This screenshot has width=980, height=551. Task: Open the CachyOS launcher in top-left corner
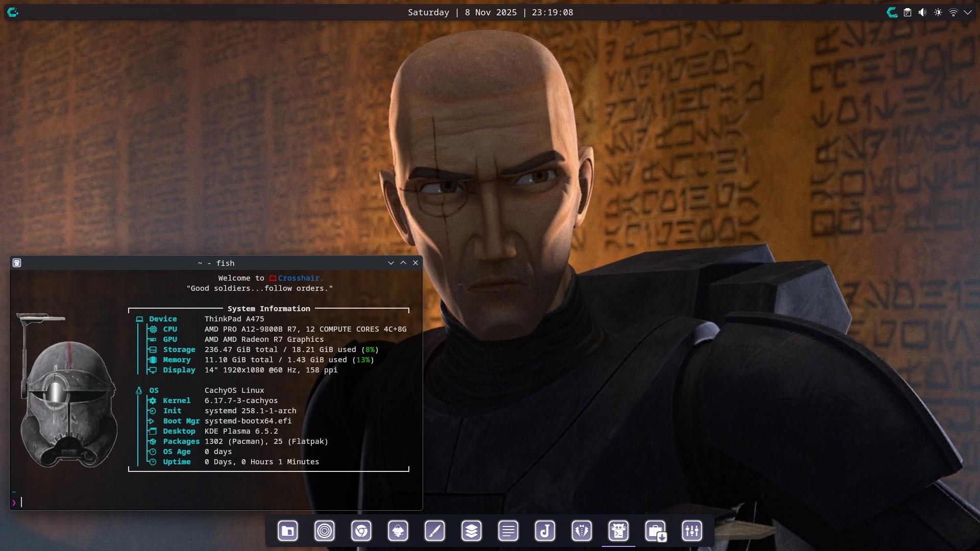(x=13, y=12)
